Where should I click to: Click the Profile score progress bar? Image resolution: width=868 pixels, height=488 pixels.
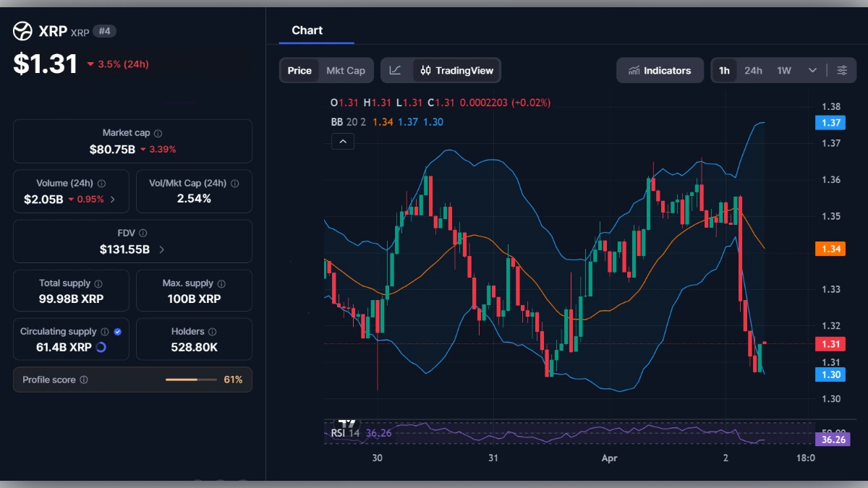point(190,379)
